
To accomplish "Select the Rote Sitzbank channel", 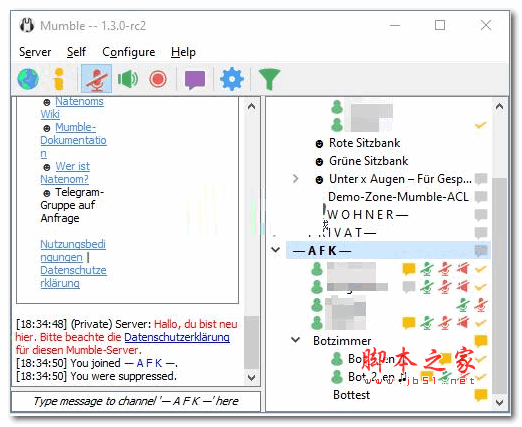I will tap(364, 143).
